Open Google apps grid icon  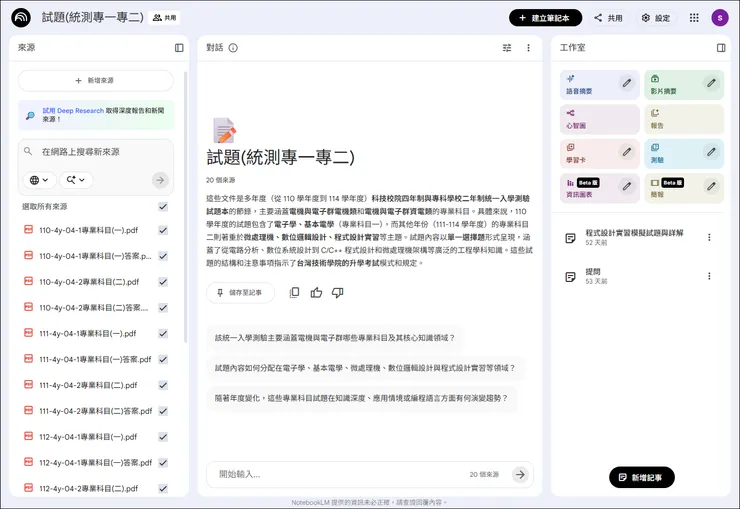pos(694,18)
